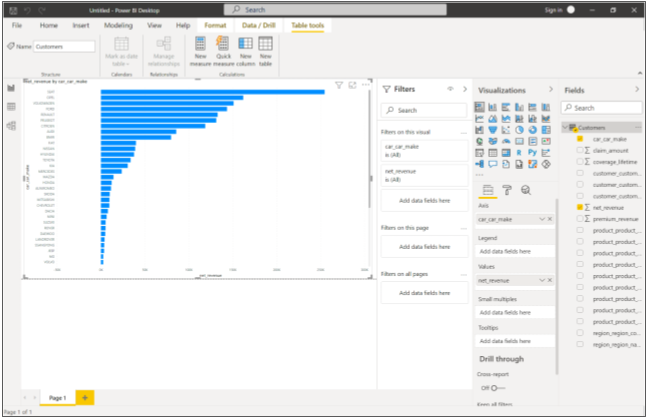
Task: Open car_car_make dropdown in Axis well
Action: (x=542, y=219)
